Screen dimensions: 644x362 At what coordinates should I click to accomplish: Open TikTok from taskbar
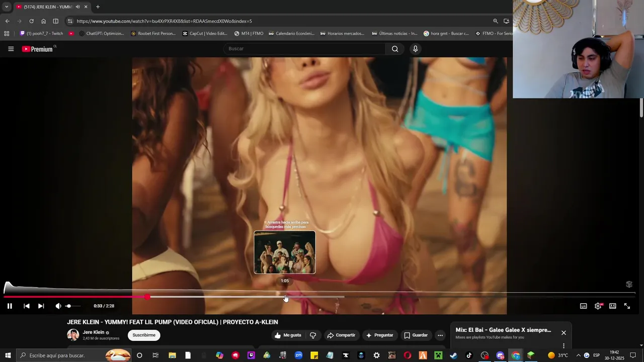click(x=469, y=355)
